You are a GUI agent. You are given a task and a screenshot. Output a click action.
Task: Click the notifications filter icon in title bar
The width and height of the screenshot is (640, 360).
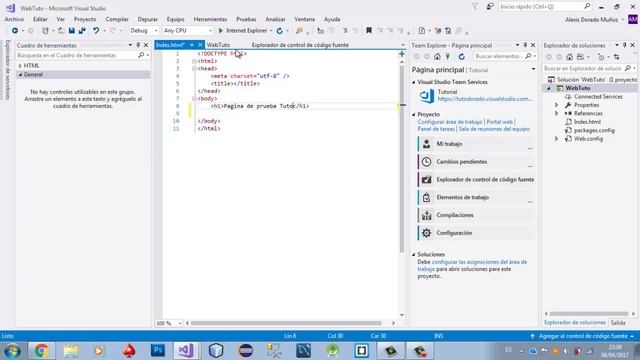tap(475, 7)
